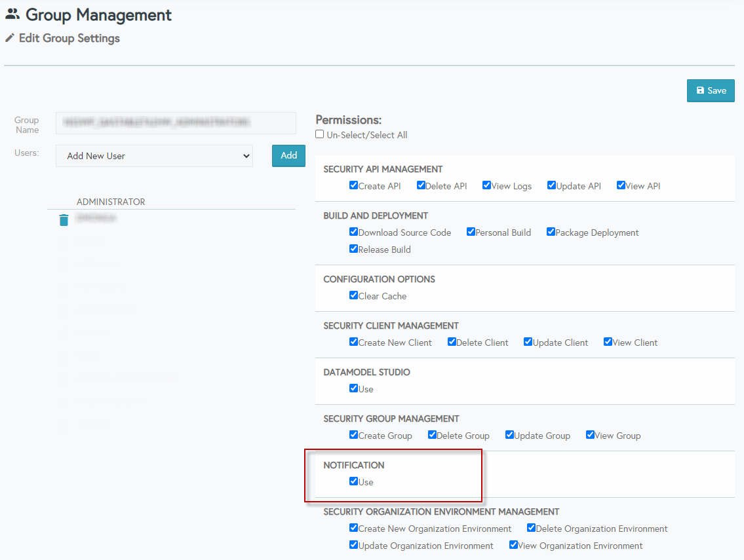Uncheck the Release Build permission
Image resolution: width=744 pixels, height=560 pixels.
tap(353, 248)
